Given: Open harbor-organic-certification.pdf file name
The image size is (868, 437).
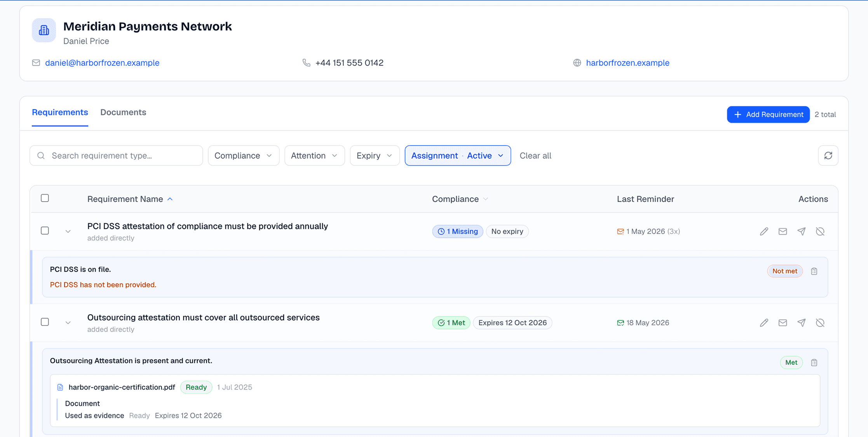Looking at the screenshot, I should (x=122, y=387).
